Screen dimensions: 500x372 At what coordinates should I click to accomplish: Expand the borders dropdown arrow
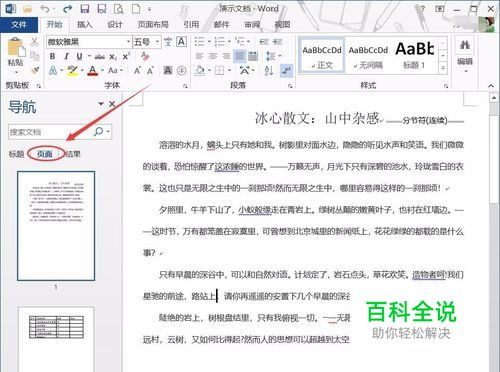pos(229,71)
